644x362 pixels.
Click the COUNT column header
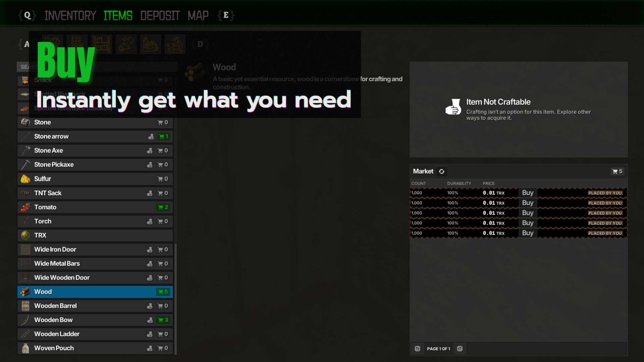point(419,183)
